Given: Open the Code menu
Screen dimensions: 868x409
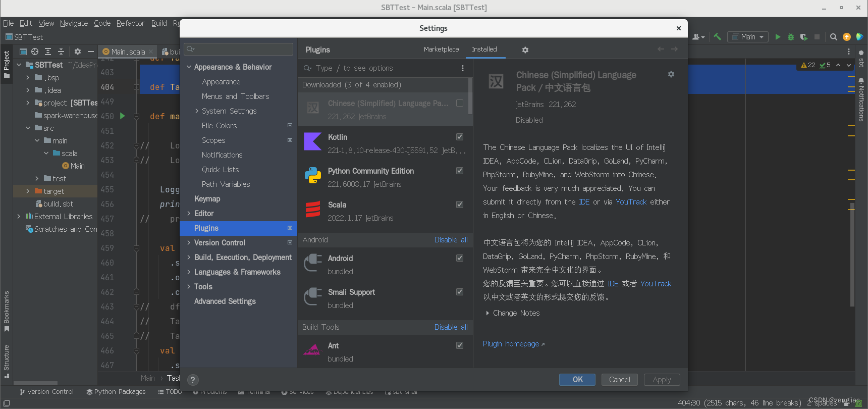Looking at the screenshot, I should [x=102, y=23].
